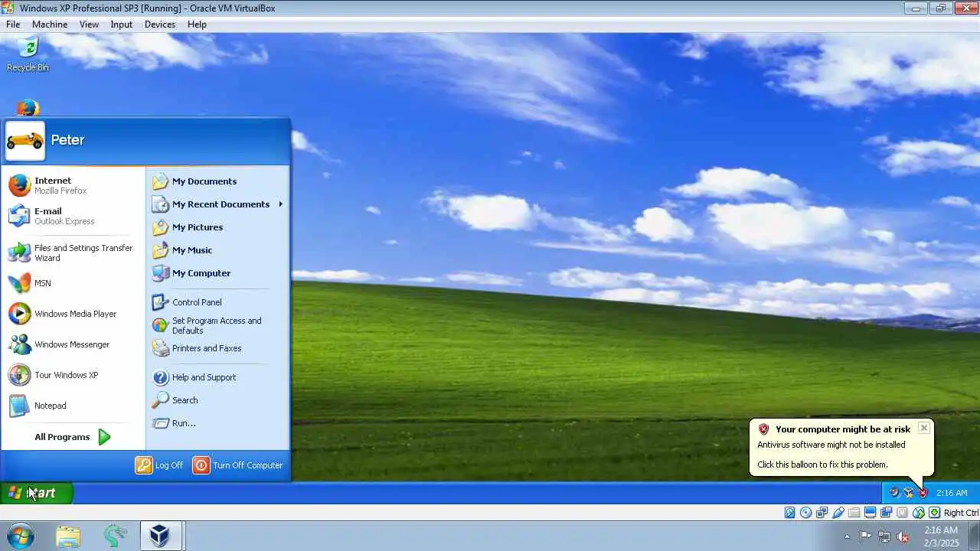Click the host network tray icon
980x551 pixels.
[884, 536]
